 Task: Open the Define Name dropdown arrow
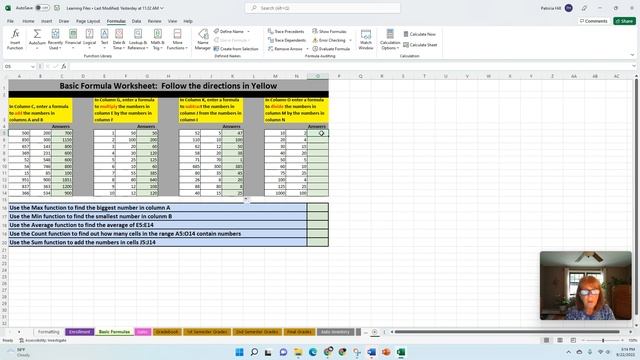(248, 31)
